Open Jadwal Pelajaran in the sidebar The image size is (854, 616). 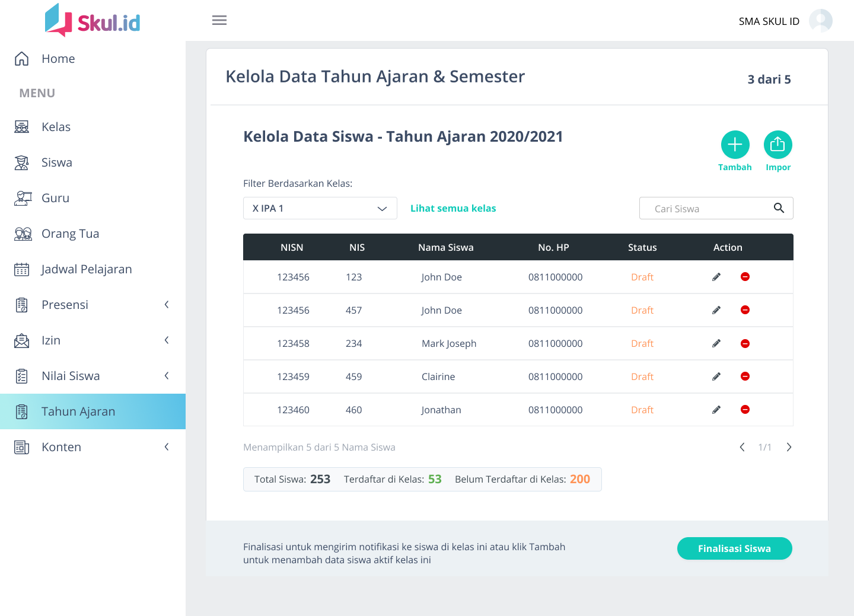[x=87, y=269]
